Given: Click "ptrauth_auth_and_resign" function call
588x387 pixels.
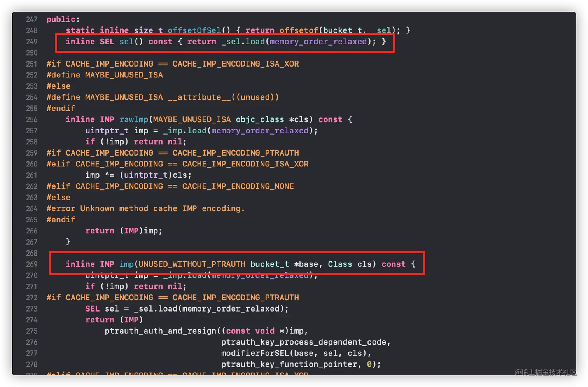Looking at the screenshot, I should (160, 331).
